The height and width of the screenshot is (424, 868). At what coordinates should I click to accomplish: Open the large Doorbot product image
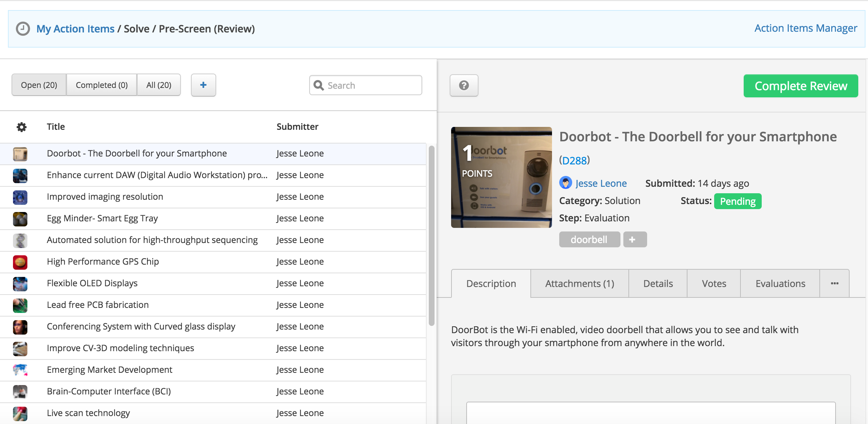tap(502, 177)
